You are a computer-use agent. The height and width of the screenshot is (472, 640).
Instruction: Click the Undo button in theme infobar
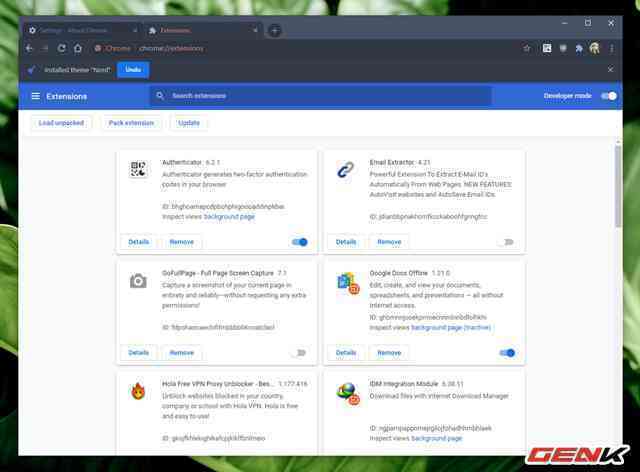click(x=133, y=70)
